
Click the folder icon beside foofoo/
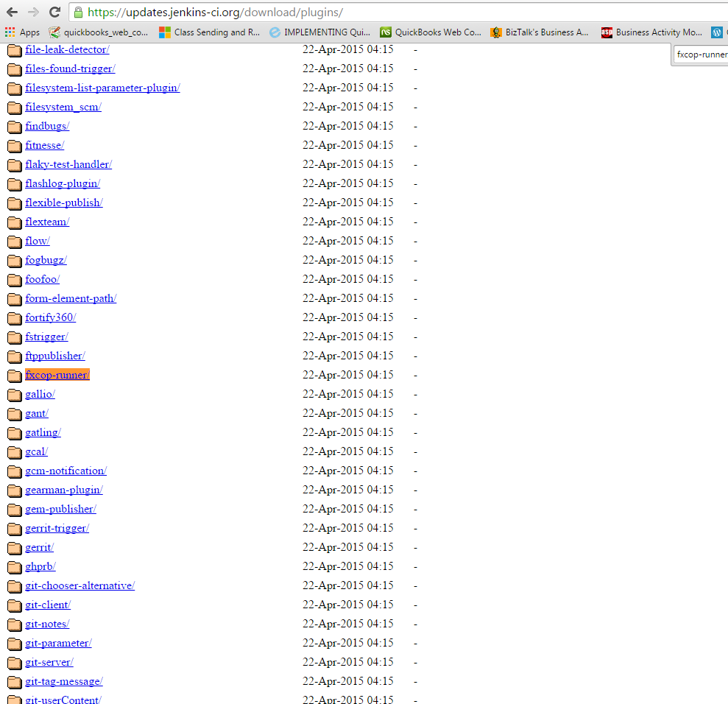click(15, 280)
